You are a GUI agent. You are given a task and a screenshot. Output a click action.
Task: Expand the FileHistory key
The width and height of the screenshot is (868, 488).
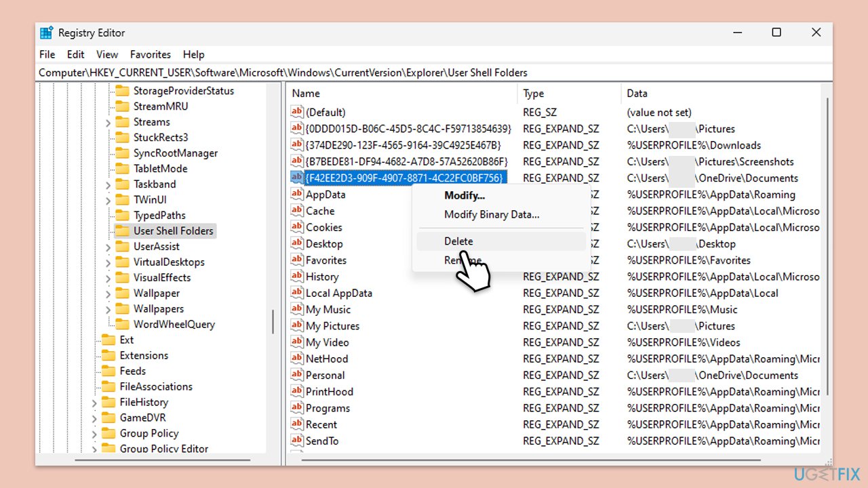pos(94,403)
